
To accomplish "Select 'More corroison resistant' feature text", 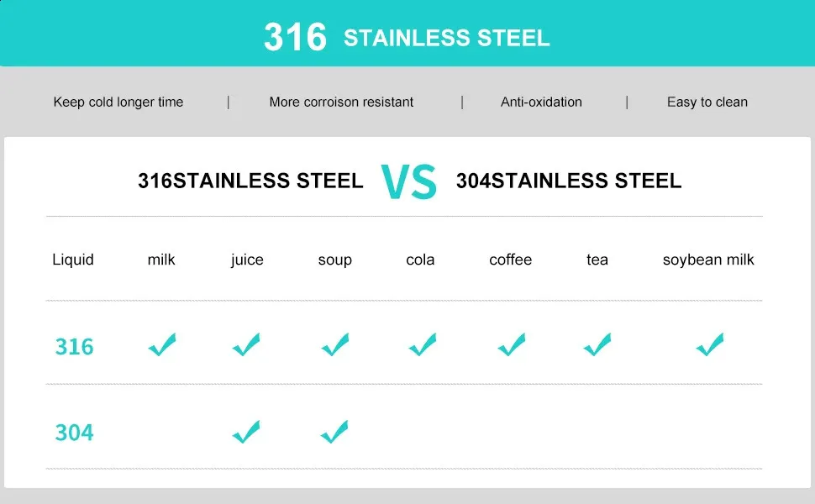I will point(341,102).
